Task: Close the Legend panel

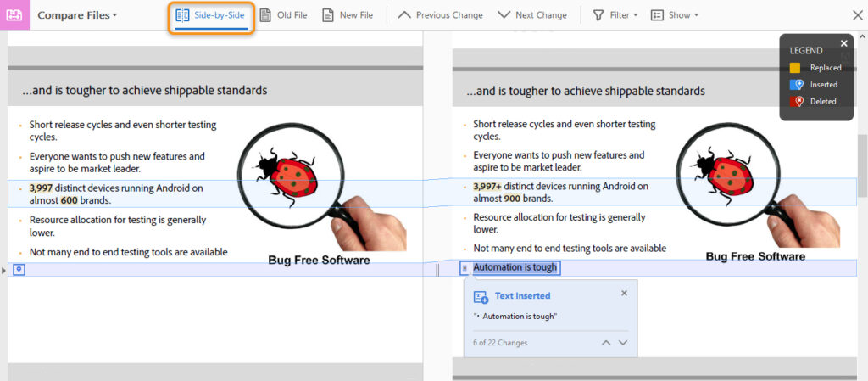Action: [843, 43]
